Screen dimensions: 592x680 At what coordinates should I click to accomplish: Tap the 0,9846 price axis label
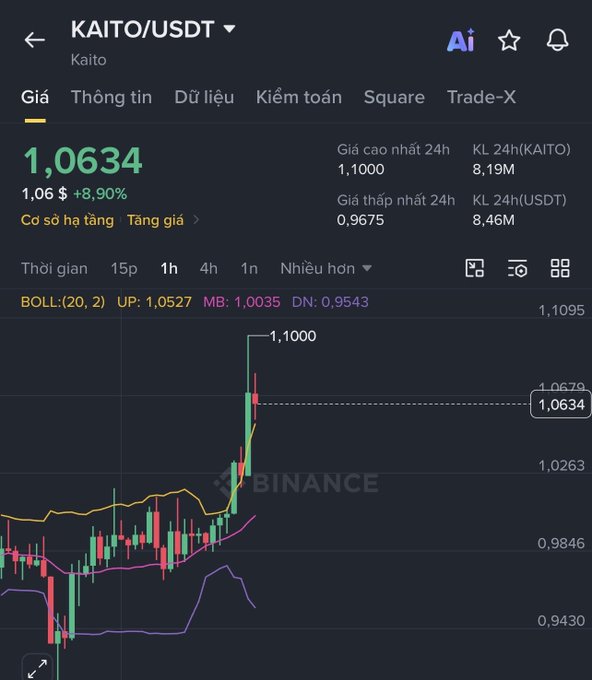click(561, 543)
